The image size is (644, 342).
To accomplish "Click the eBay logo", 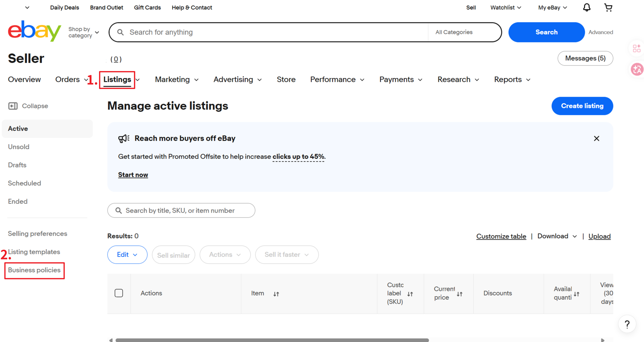I will point(34,31).
